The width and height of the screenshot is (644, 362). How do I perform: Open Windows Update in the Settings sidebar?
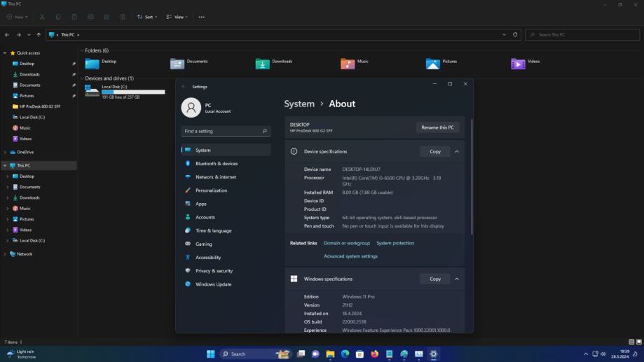pyautogui.click(x=213, y=284)
